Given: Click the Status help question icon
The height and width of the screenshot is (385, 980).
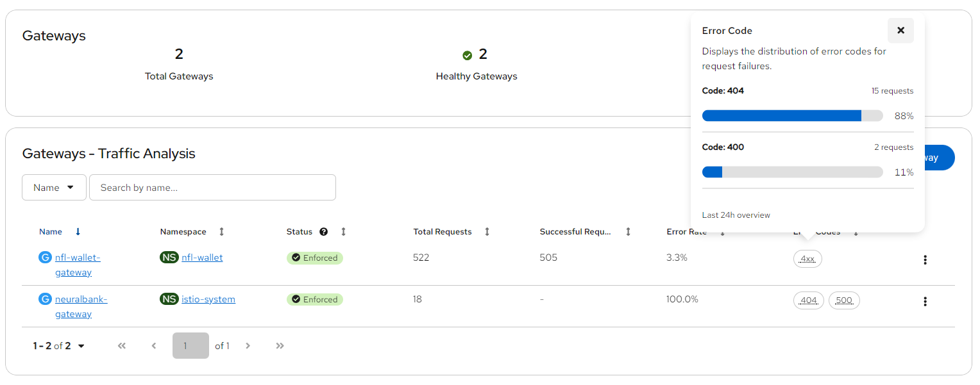Looking at the screenshot, I should [323, 232].
